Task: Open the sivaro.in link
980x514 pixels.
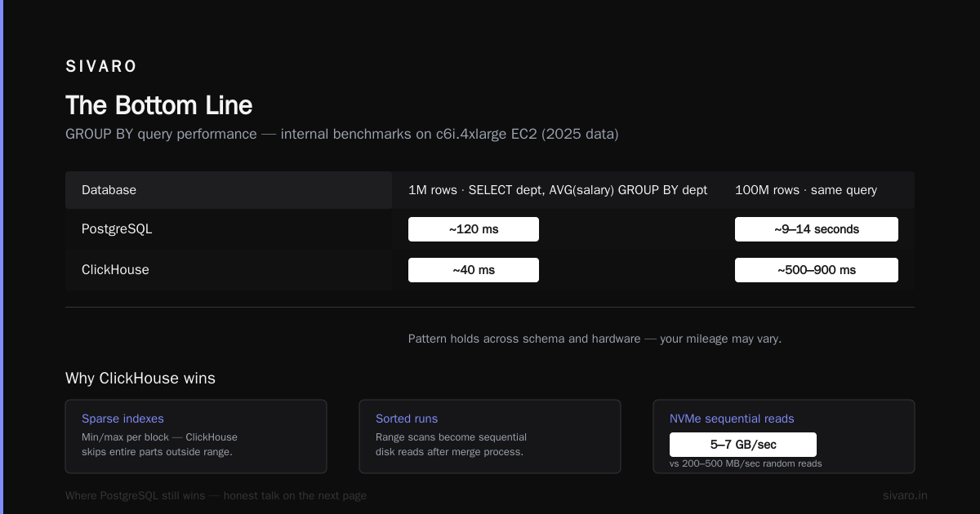Action: [905, 495]
